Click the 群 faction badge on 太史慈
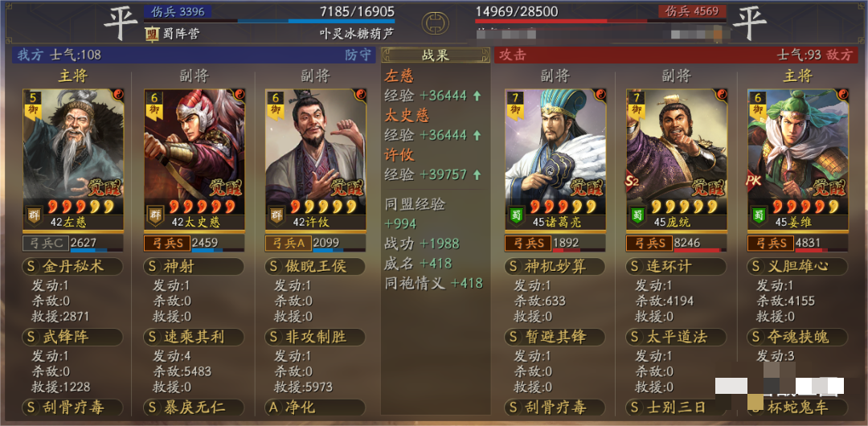 coord(154,215)
